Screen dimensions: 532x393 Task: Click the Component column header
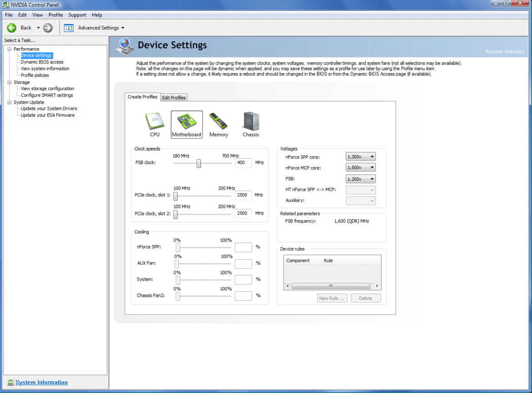click(303, 261)
